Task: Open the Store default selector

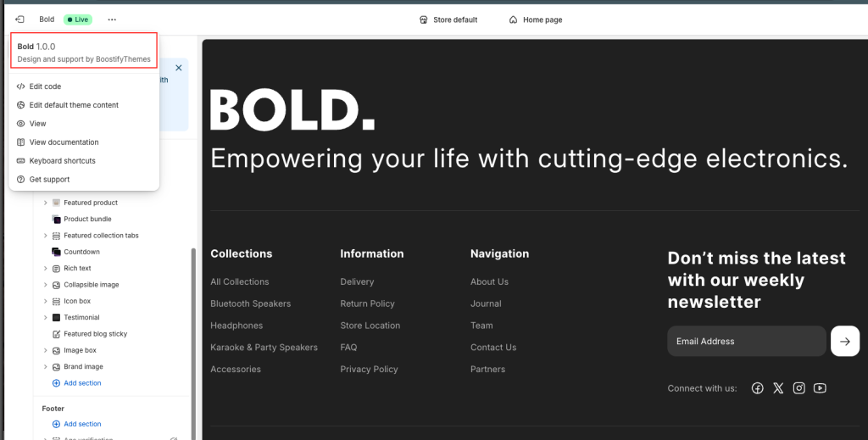Action: click(448, 19)
